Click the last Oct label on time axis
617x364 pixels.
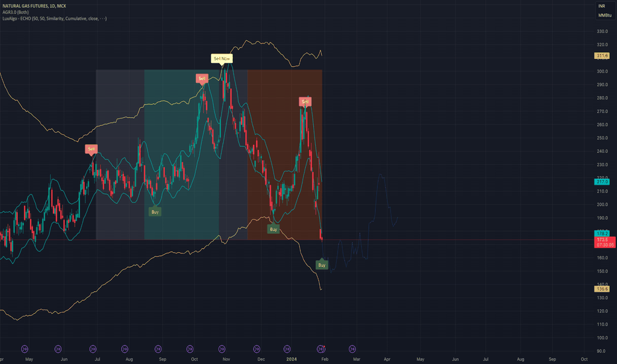[x=585, y=359]
